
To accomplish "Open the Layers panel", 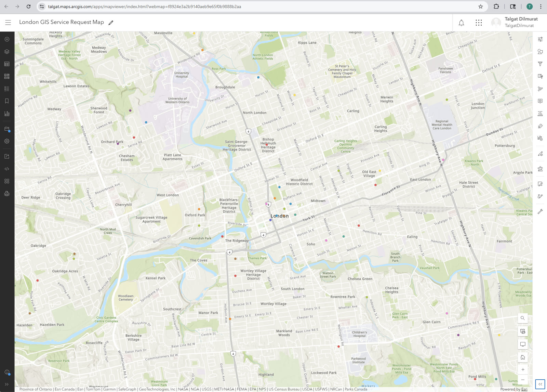I will (x=7, y=52).
